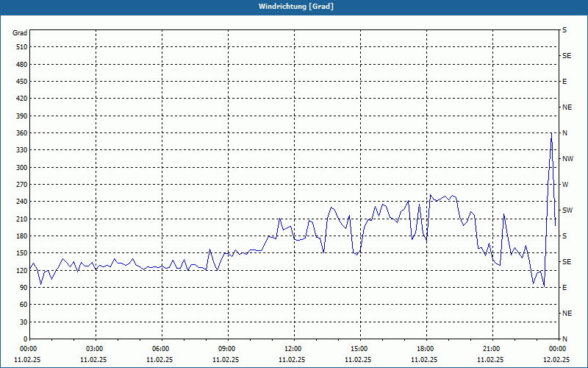
Task: Select the 06:00 time label
Action: click(x=159, y=349)
